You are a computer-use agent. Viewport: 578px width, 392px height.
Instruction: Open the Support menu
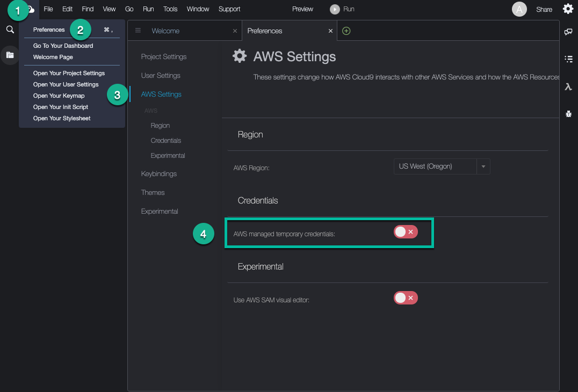pos(229,9)
